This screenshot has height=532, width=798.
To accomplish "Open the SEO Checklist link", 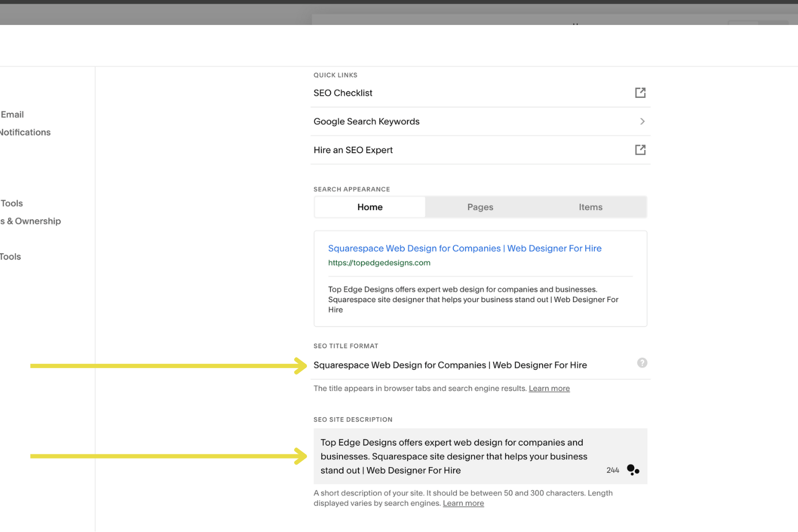I will tap(480, 93).
